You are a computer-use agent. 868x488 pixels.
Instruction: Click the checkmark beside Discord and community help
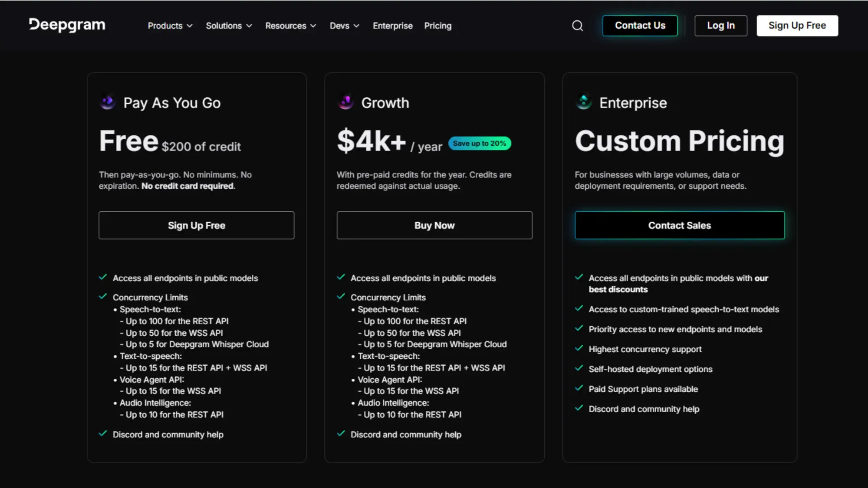coord(103,433)
